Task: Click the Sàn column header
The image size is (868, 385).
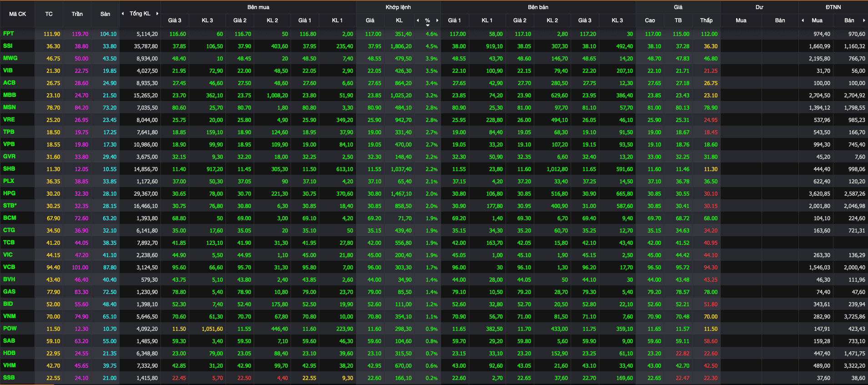Action: [x=105, y=14]
